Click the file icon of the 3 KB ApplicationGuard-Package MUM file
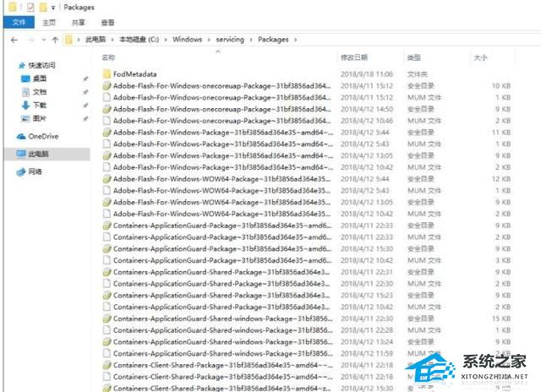Viewport: 541px width, 392px height. [107, 260]
